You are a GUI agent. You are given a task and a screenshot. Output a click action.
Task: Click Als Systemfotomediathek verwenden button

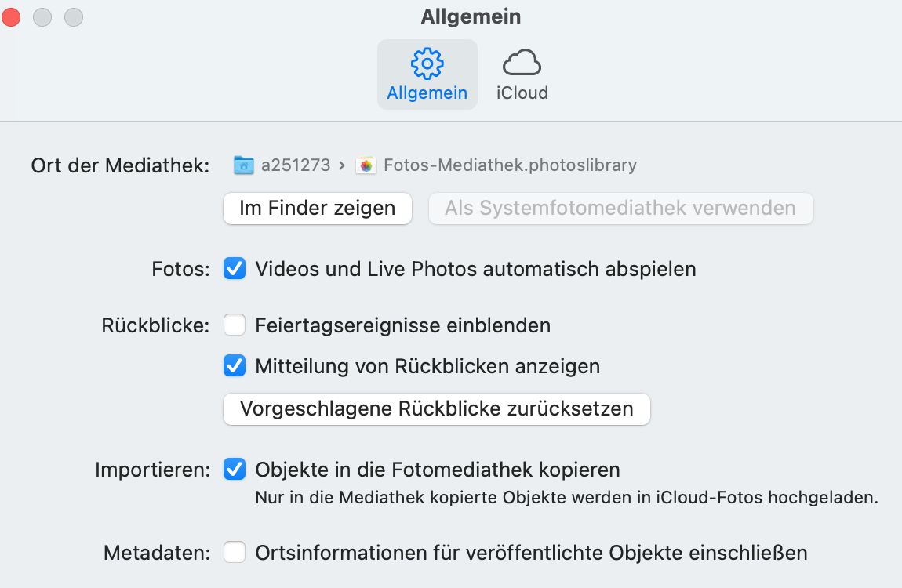pos(620,209)
